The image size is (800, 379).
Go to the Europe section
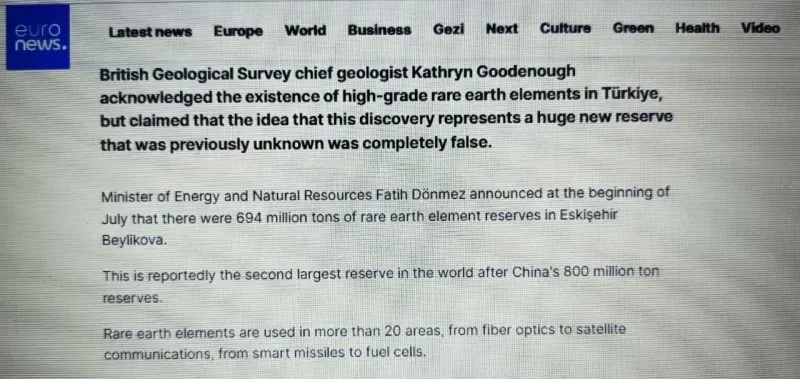coord(238,31)
